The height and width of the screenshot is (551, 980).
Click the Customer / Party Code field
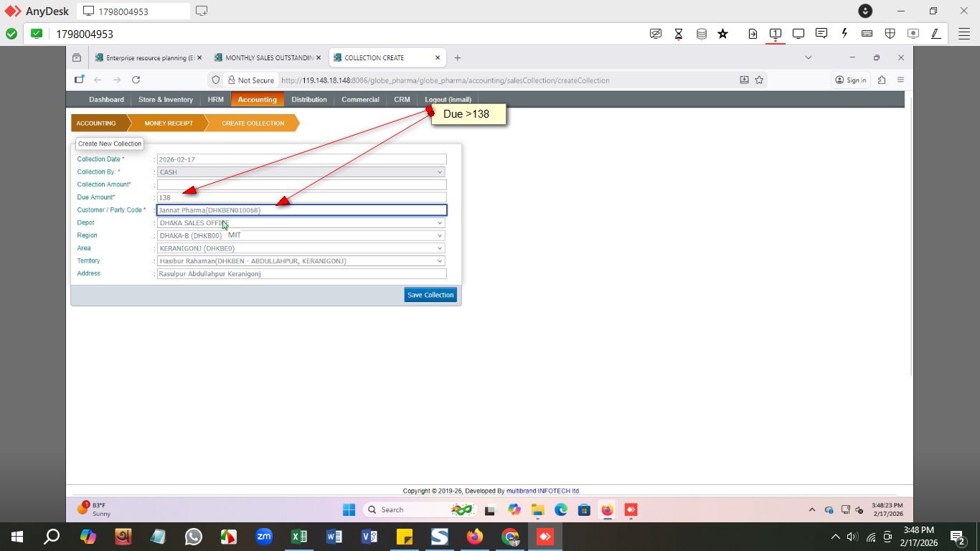pos(302,210)
